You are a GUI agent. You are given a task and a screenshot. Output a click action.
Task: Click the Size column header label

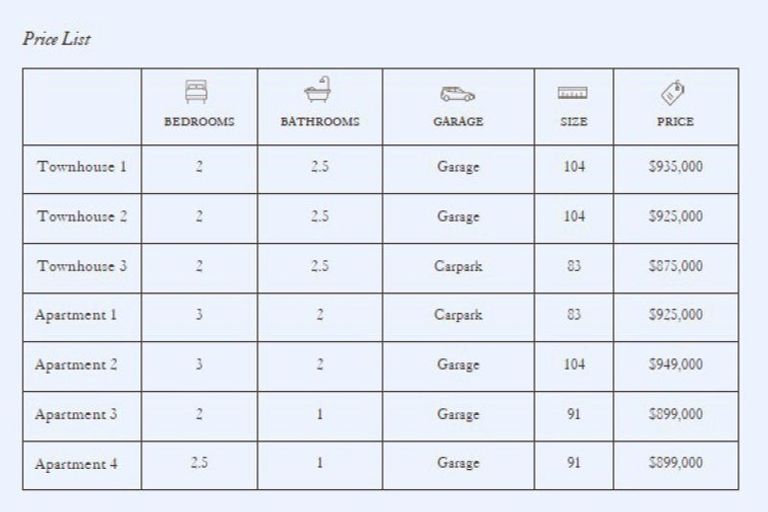pyautogui.click(x=573, y=122)
